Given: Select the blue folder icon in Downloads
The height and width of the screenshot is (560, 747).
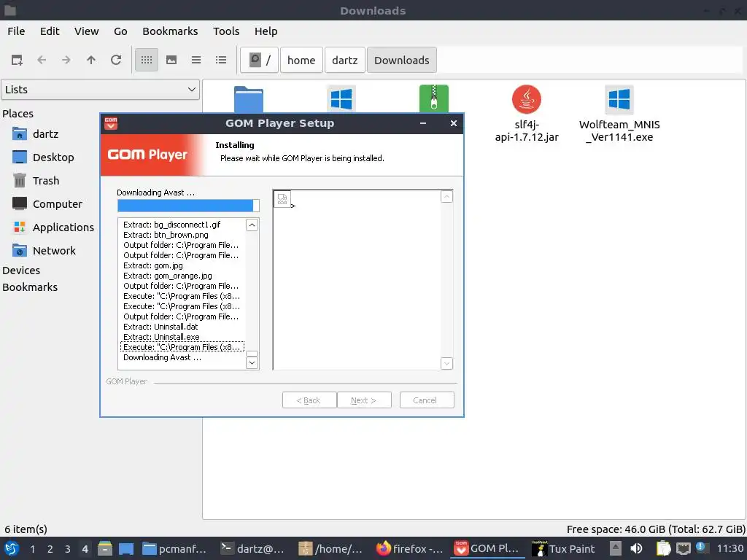Looking at the screenshot, I should point(249,99).
